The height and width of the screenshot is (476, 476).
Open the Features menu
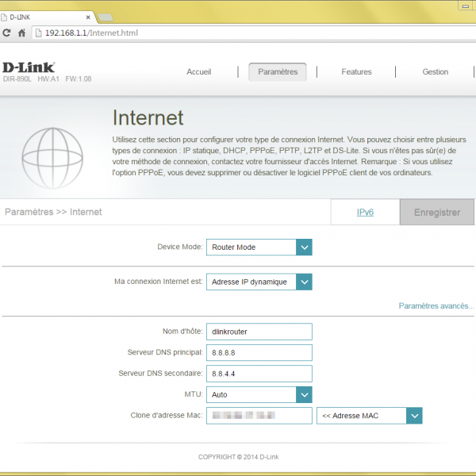pos(356,72)
